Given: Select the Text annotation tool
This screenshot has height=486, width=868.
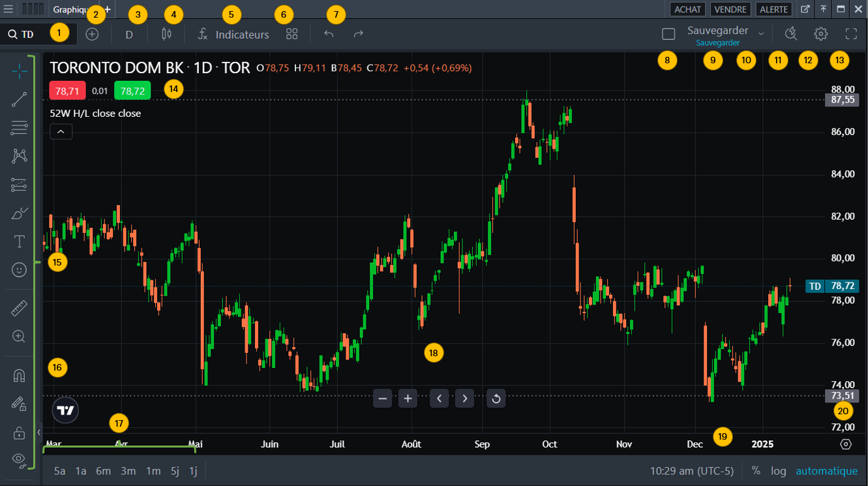Looking at the screenshot, I should click(x=20, y=242).
